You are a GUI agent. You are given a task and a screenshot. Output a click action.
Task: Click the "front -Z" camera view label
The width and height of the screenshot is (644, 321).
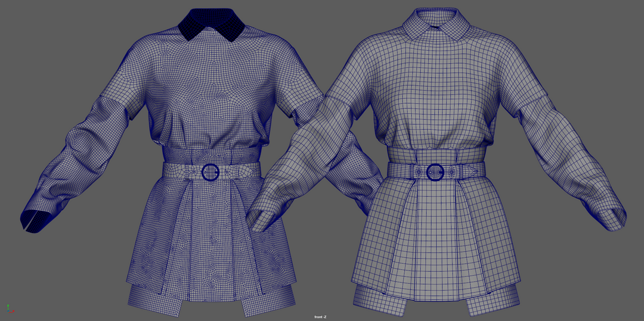pos(320,317)
